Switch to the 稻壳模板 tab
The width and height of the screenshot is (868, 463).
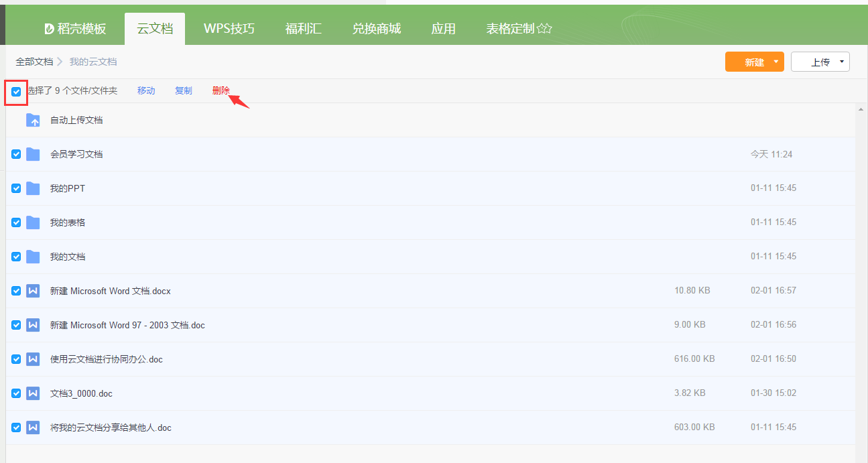tap(75, 29)
